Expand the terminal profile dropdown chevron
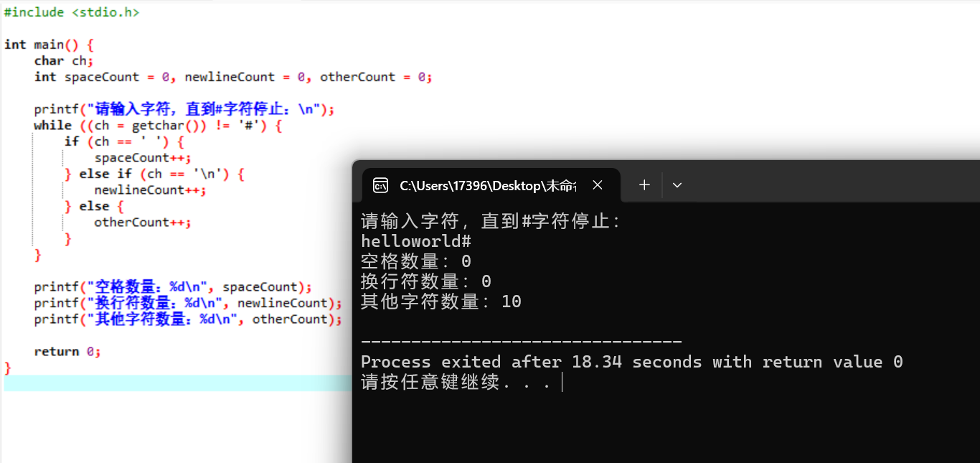The width and height of the screenshot is (980, 463). point(677,185)
